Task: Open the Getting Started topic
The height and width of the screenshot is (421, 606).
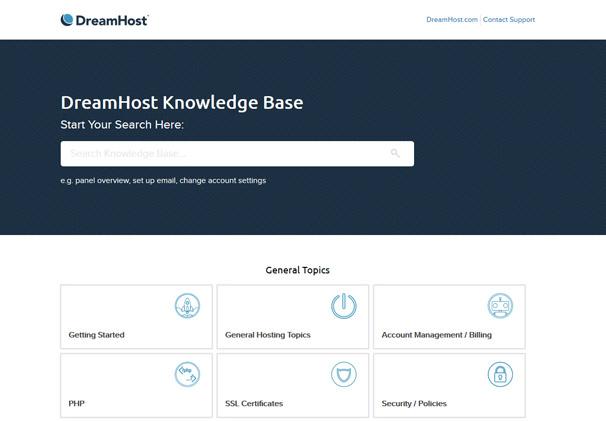Action: point(136,317)
